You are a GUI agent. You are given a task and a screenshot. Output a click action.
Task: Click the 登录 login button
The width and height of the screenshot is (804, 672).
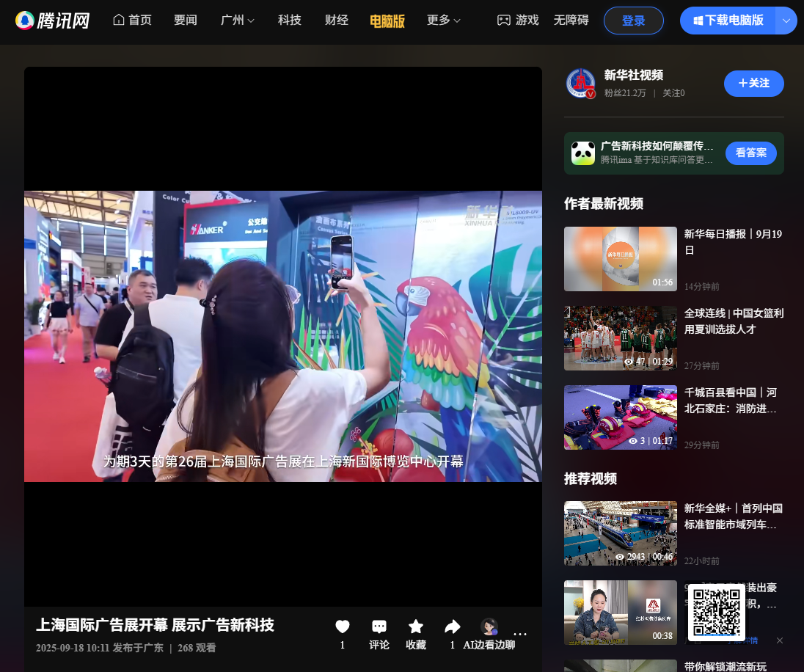tap(633, 21)
